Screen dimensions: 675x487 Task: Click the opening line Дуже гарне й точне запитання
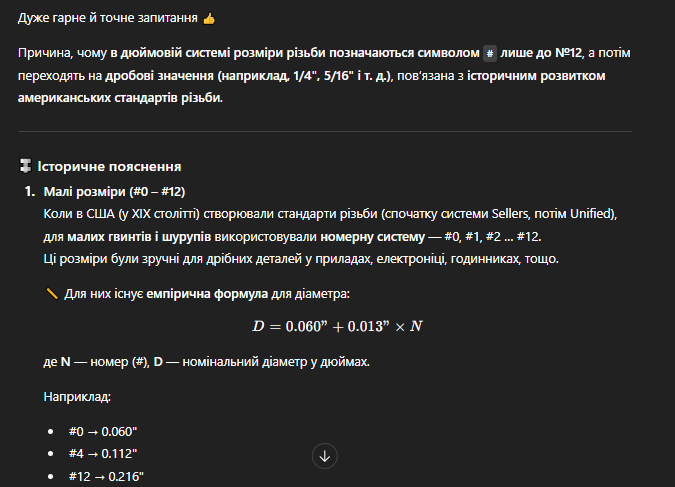108,18
